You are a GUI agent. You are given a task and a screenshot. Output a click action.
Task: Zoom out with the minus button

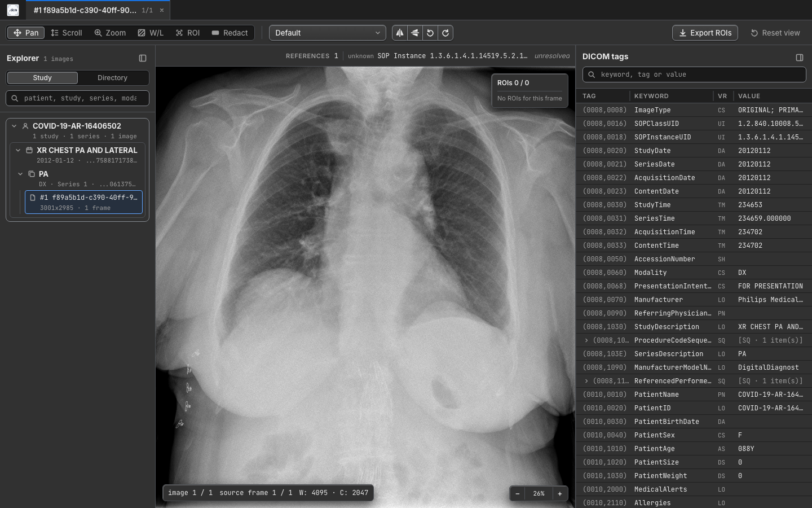point(518,493)
